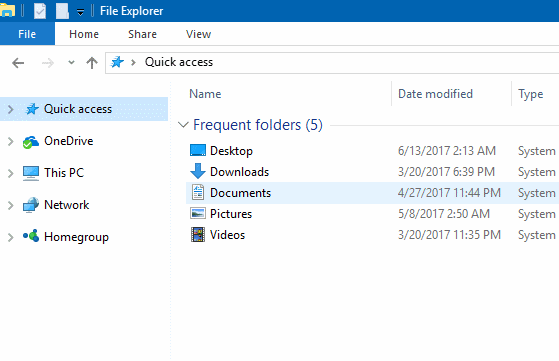Select the Pictures folder name
The image size is (559, 361).
pyautogui.click(x=231, y=214)
